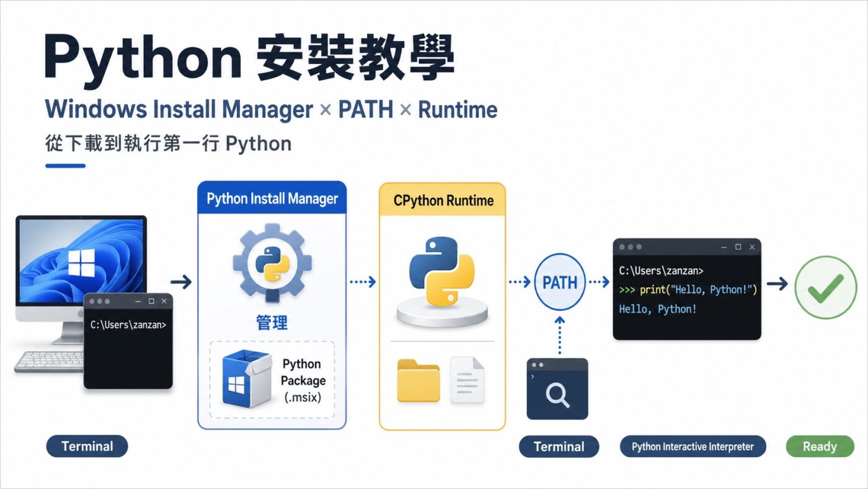Click the Windows logo on the monitor
The image size is (868, 489).
(81, 263)
